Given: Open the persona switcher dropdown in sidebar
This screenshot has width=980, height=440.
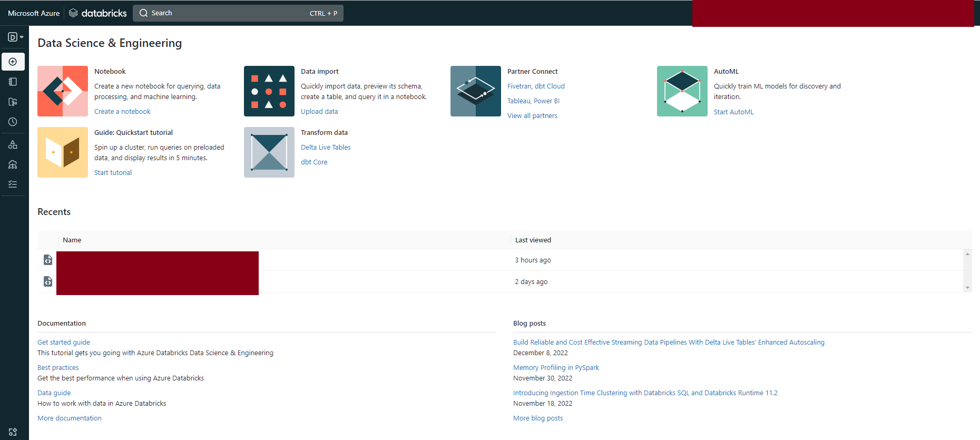Looking at the screenshot, I should 15,37.
